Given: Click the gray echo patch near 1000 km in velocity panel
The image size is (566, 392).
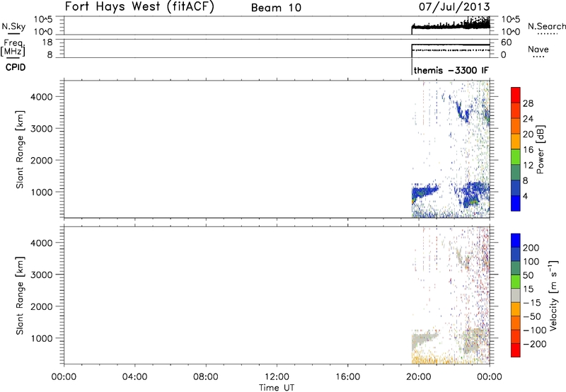Looking at the screenshot, I should coord(422,340).
